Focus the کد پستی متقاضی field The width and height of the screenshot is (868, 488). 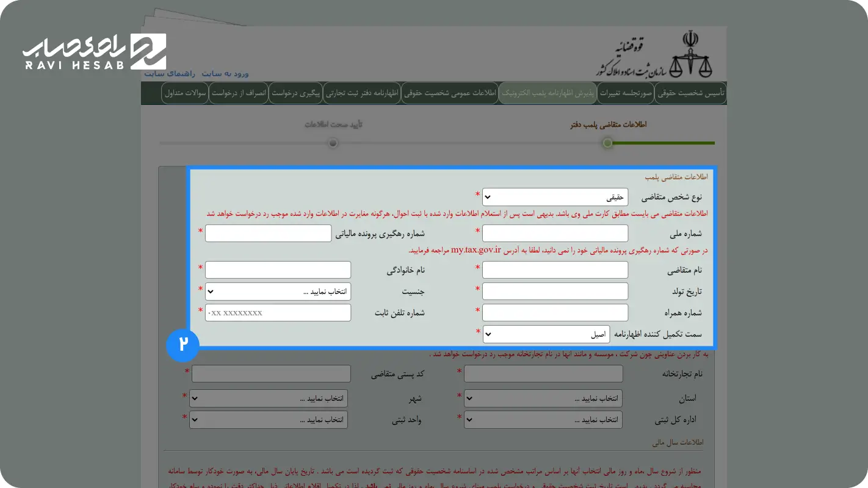[271, 373]
